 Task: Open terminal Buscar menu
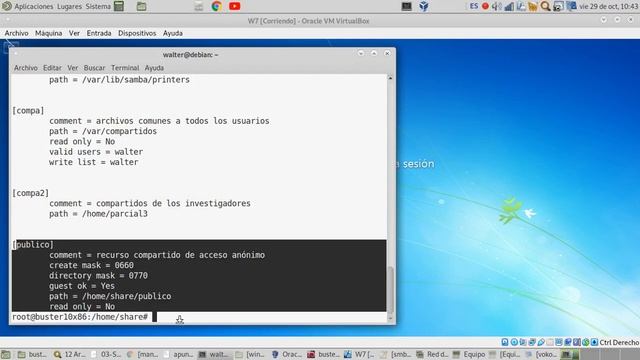click(x=94, y=68)
